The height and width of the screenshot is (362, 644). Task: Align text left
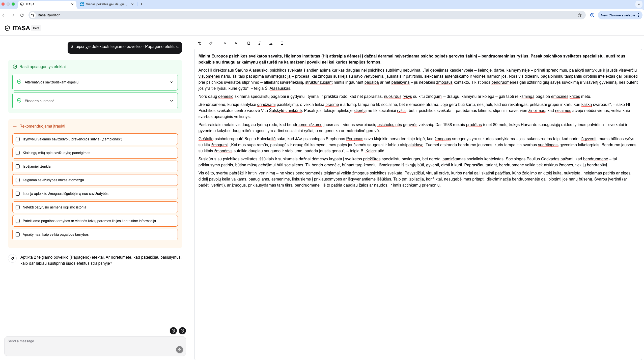pyautogui.click(x=295, y=43)
